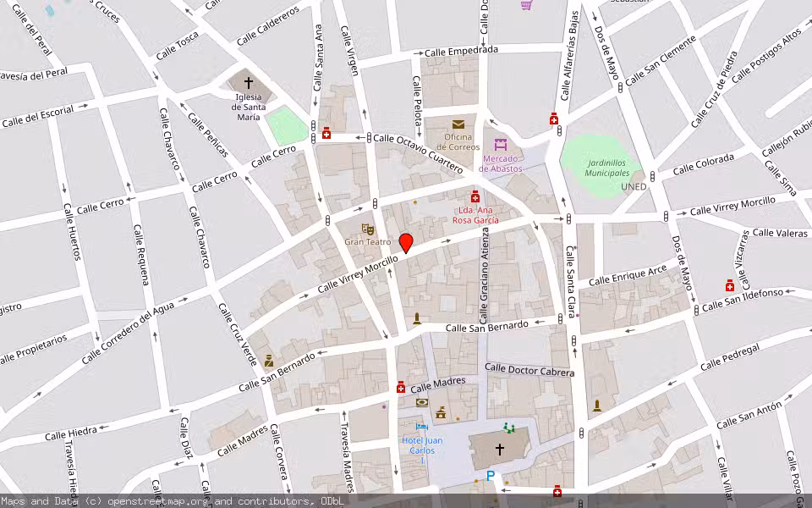The image size is (812, 508).
Task: Click the Calle Colorada street label
Action: [x=703, y=164]
